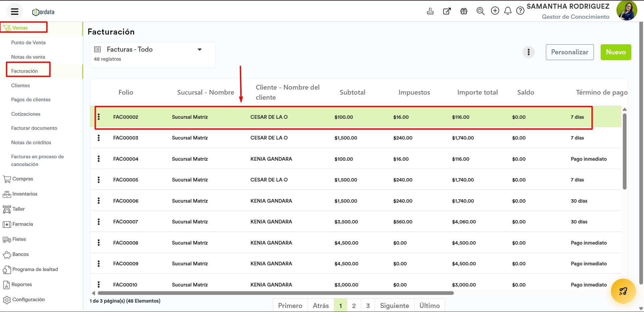
Task: Click the horizontal table scrollbar
Action: 275,293
